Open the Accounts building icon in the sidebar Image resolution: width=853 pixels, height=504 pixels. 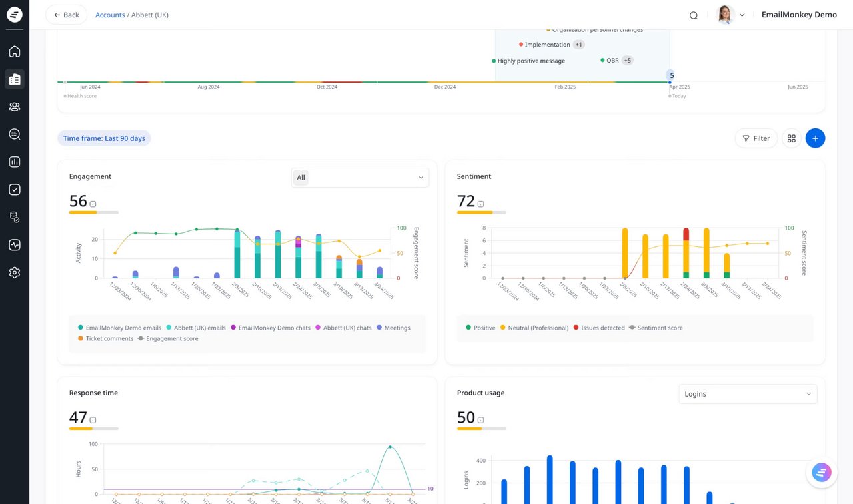[x=15, y=79]
